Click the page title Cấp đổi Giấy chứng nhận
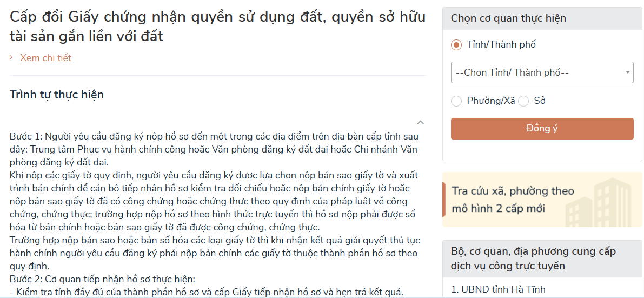Viewport: 644px width, 298px height. point(218,27)
